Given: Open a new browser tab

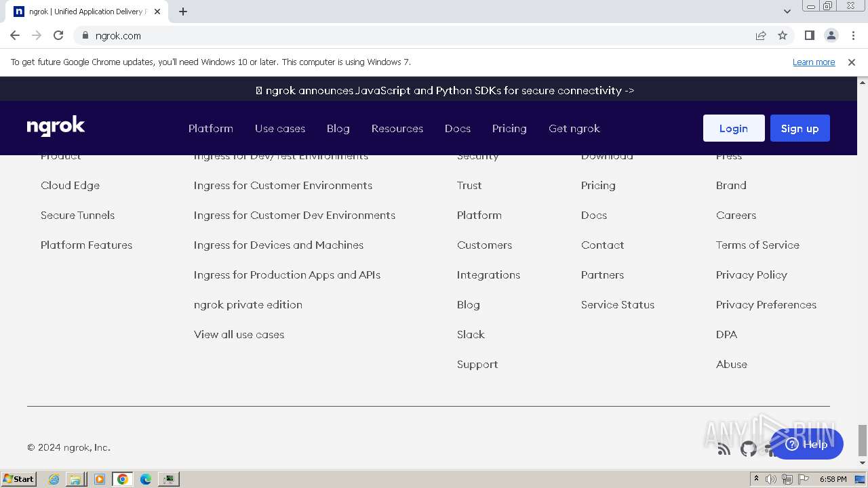Looking at the screenshot, I should click(183, 12).
